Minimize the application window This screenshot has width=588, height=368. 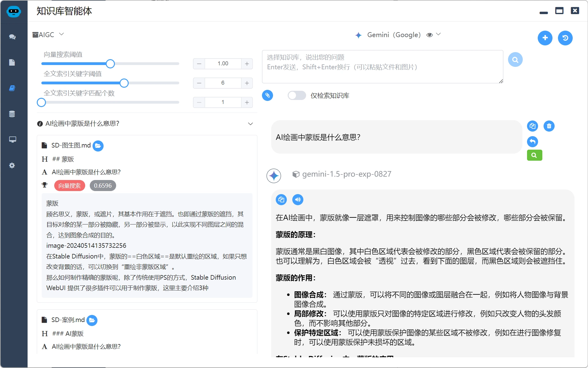[x=544, y=13]
